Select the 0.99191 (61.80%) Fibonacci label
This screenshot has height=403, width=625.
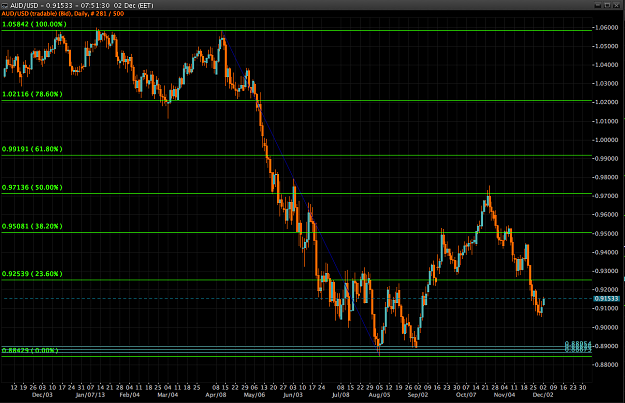pyautogui.click(x=32, y=149)
